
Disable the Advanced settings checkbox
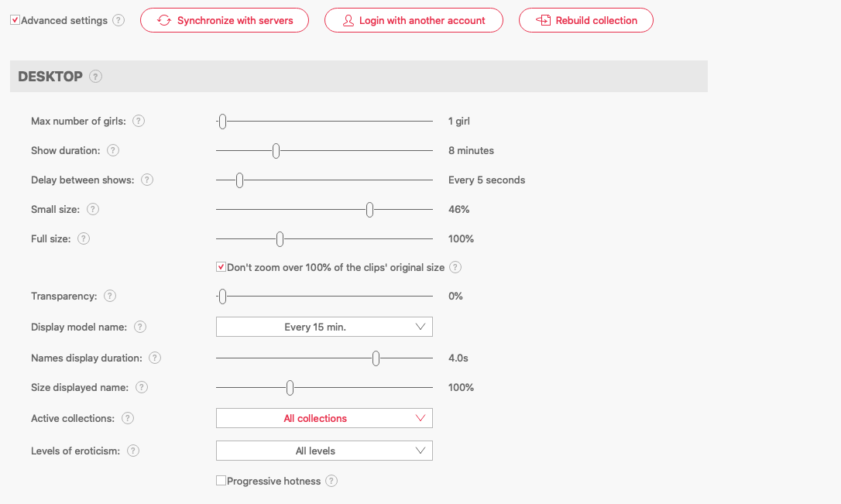click(15, 21)
